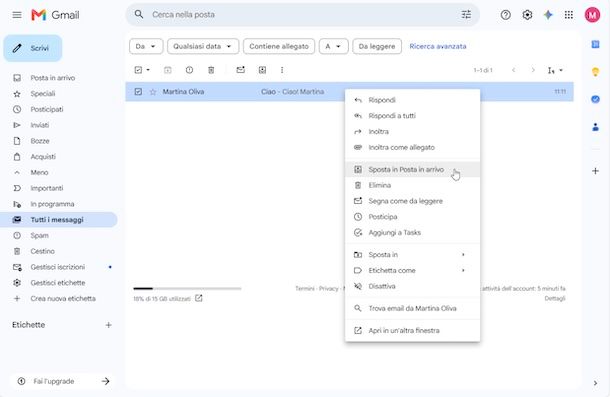Open the Da sender filter dropdown
The height and width of the screenshot is (397, 610).
pyautogui.click(x=145, y=46)
